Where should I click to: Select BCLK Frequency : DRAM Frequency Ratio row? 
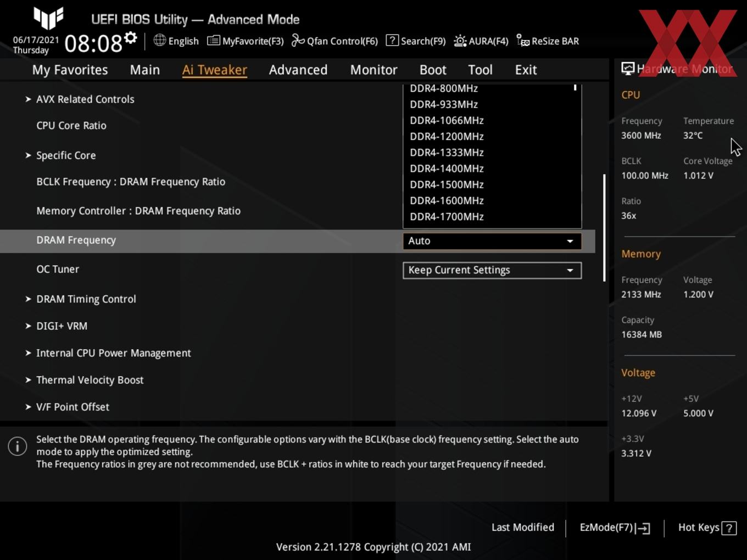click(131, 182)
